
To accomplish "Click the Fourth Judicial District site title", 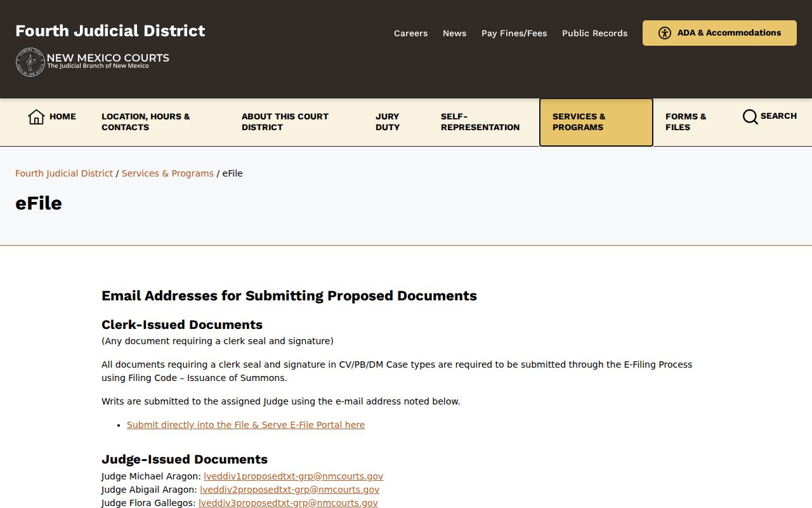I will 110,30.
